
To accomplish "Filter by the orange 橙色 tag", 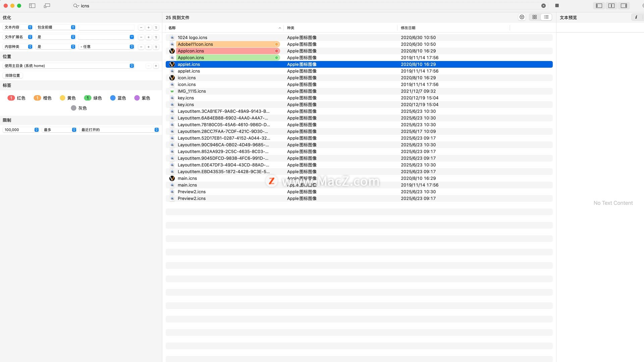I will point(43,98).
